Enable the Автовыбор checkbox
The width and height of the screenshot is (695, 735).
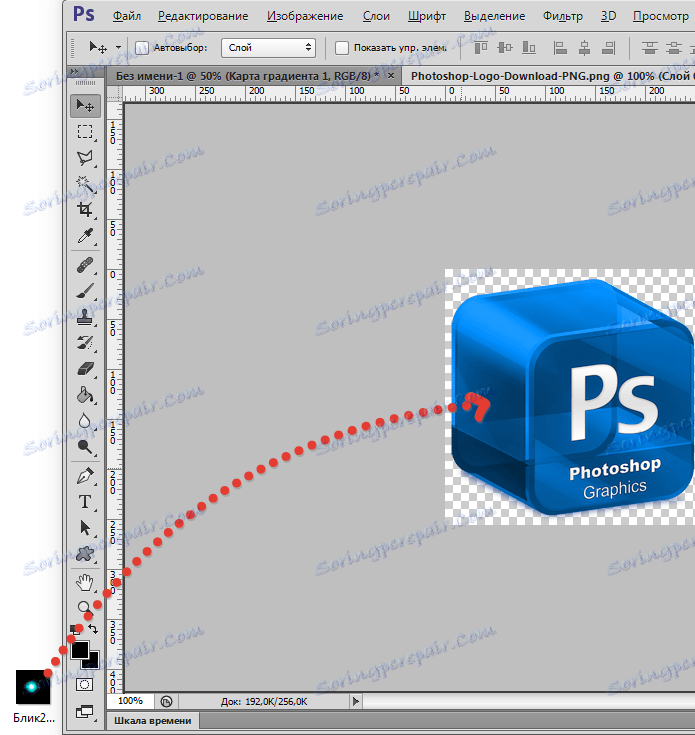pos(142,48)
